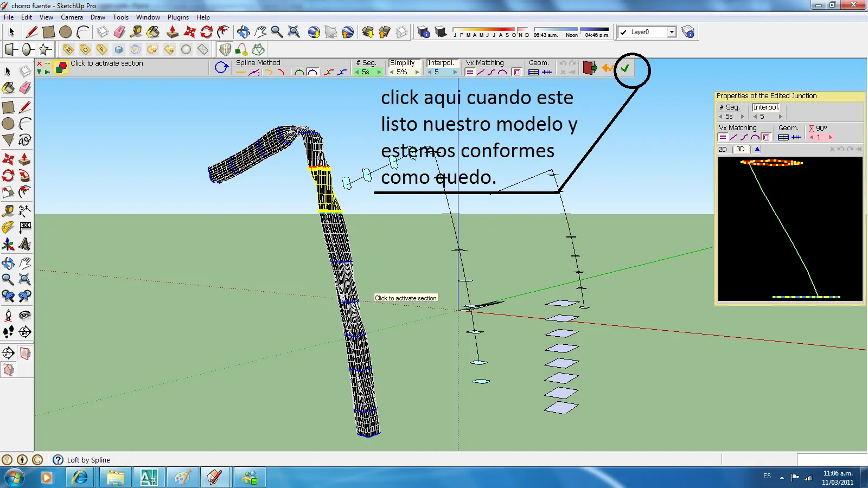This screenshot has width=868, height=488.
Task: Select the Rotate tool in top toolbar
Action: pyautogui.click(x=206, y=32)
